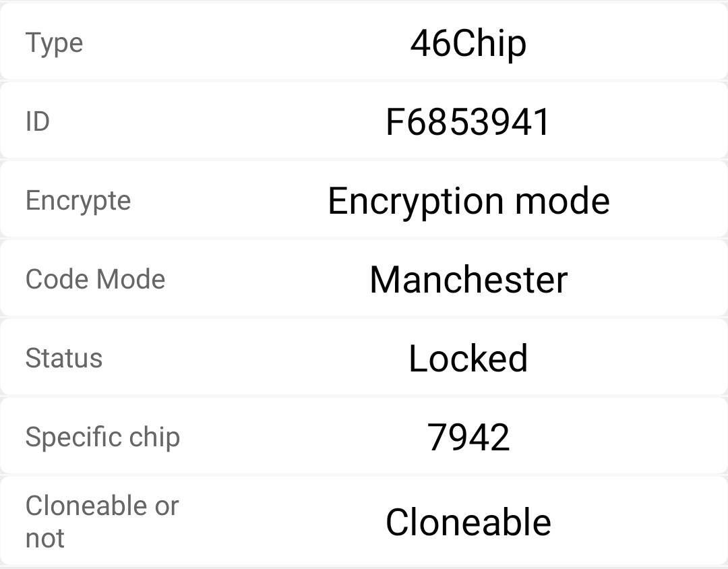The width and height of the screenshot is (728, 569).
Task: Click the Encrypte row card
Action: point(364,200)
